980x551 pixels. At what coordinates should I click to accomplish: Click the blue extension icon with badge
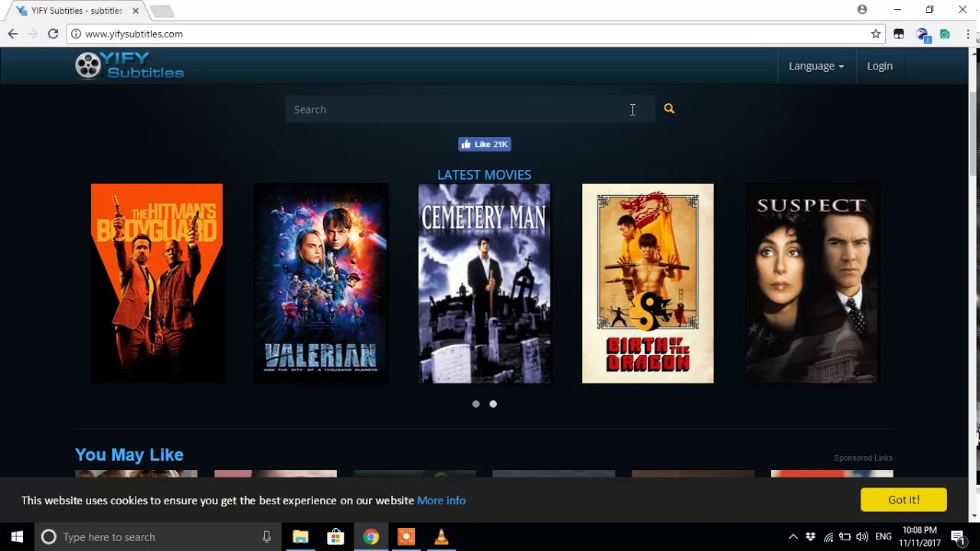pyautogui.click(x=923, y=34)
